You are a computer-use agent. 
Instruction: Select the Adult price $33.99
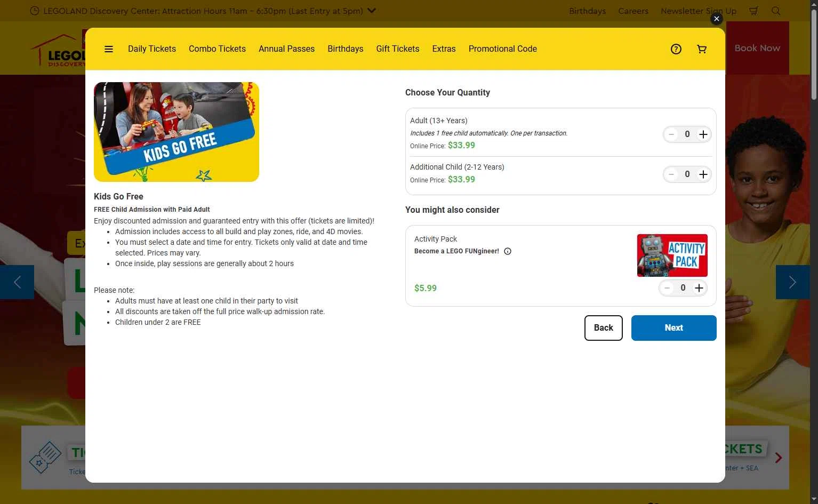pos(461,145)
